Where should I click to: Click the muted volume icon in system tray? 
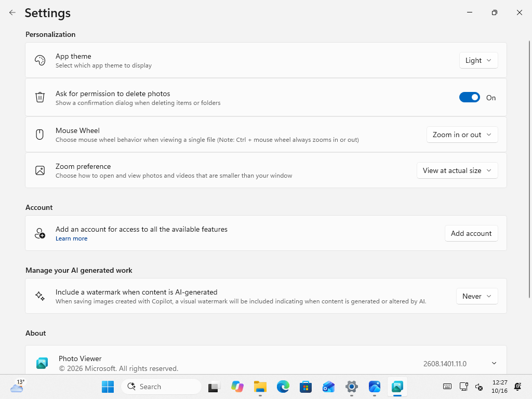tap(479, 387)
